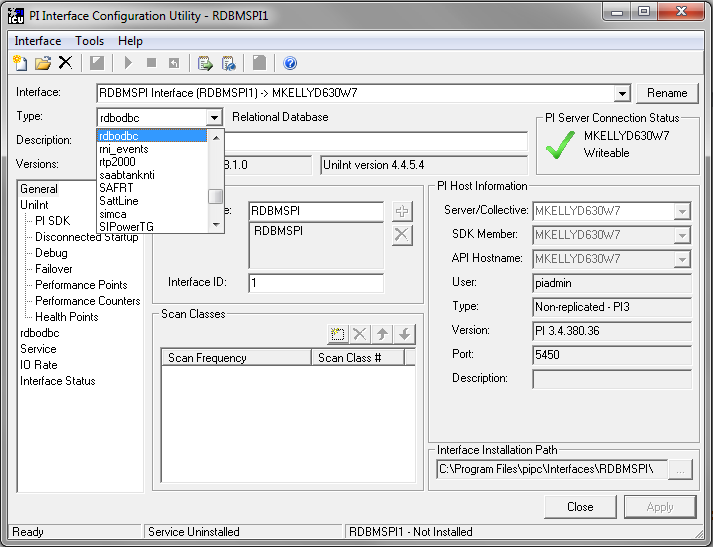Open Disconnected Startup tree item
This screenshot has width=713, height=547.
[86, 237]
